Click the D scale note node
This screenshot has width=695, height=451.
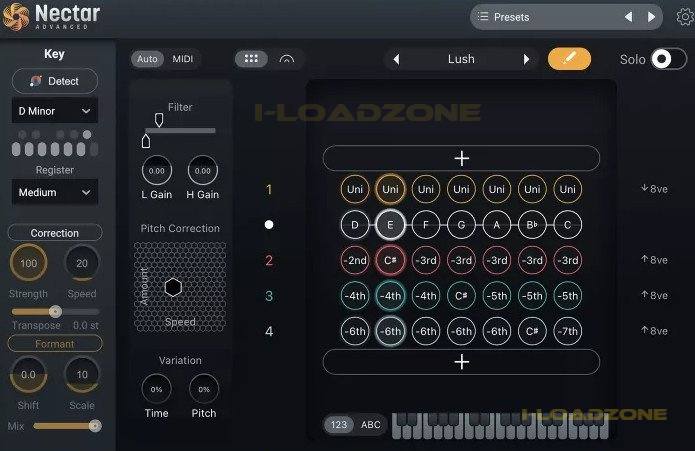(x=355, y=225)
